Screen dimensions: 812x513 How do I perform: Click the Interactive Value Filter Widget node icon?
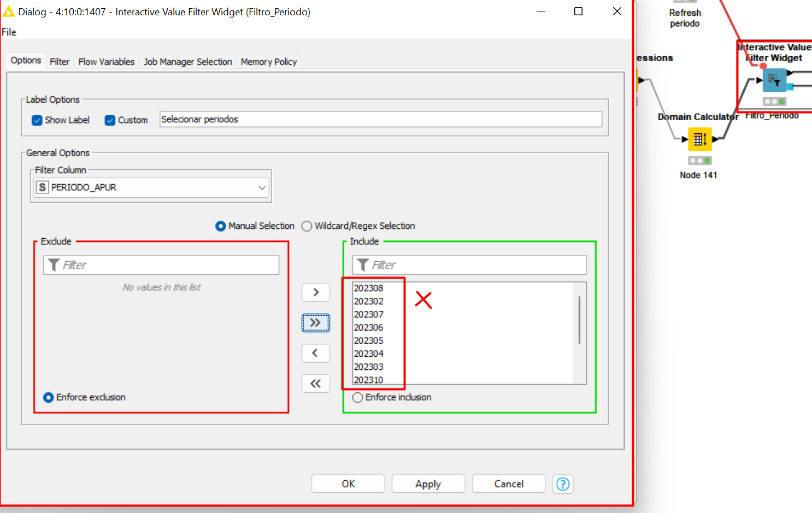click(774, 80)
